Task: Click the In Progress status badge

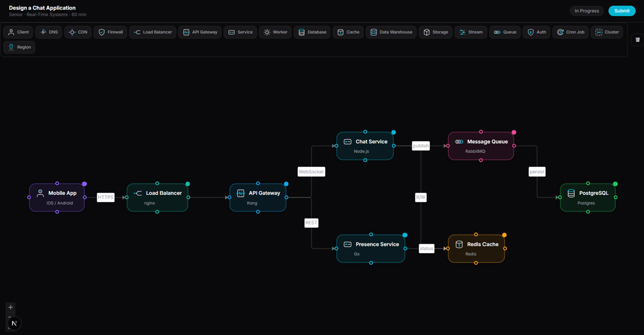Action: 586,11
